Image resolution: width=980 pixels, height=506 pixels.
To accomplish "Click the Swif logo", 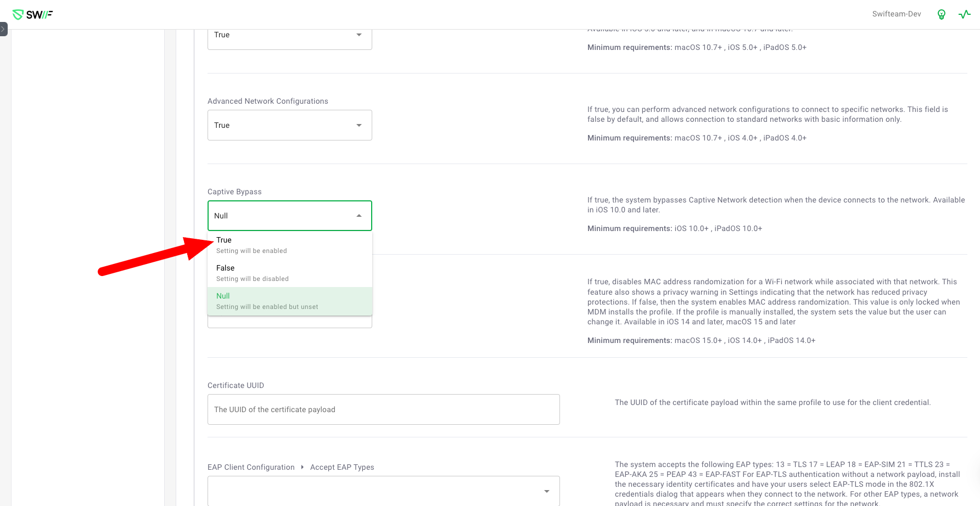I will [32, 15].
